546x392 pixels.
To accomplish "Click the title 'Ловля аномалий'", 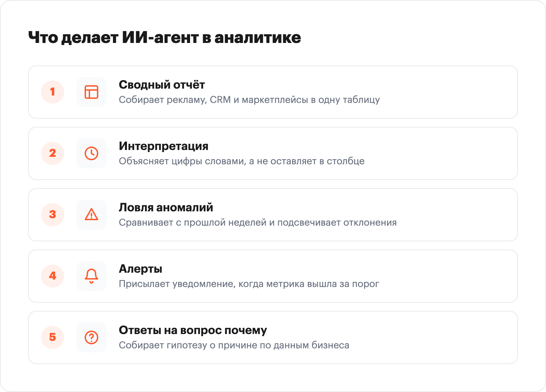I will pos(166,207).
